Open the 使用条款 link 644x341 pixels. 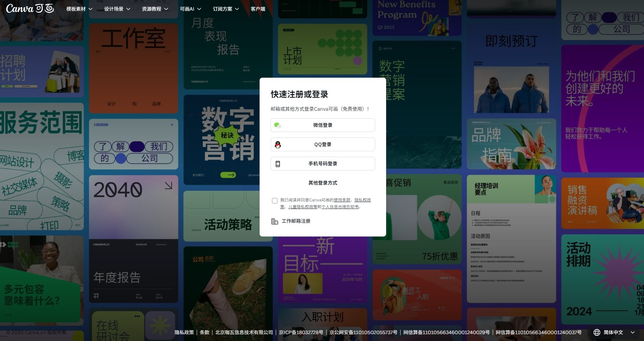coord(342,200)
